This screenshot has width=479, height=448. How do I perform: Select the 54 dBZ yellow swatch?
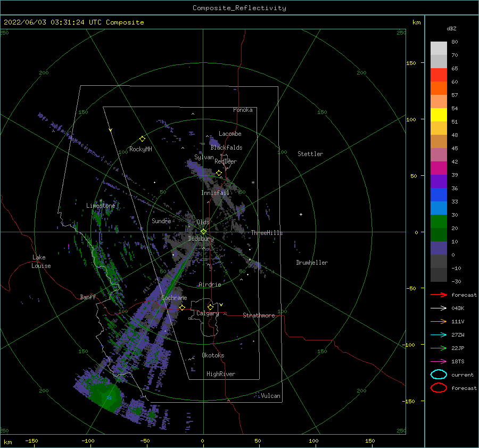point(439,115)
